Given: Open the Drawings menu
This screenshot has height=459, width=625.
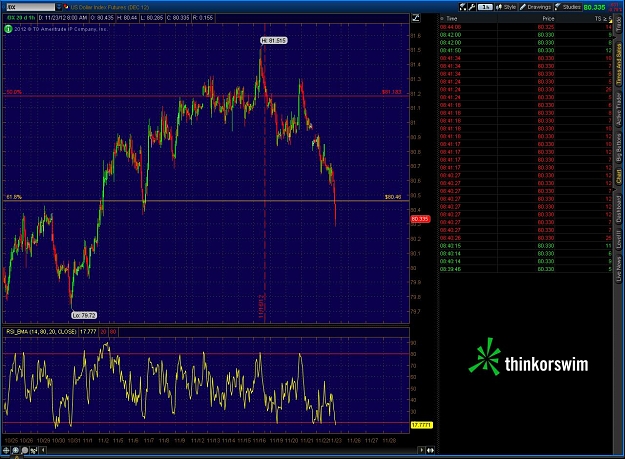Looking at the screenshot, I should click(x=535, y=7).
